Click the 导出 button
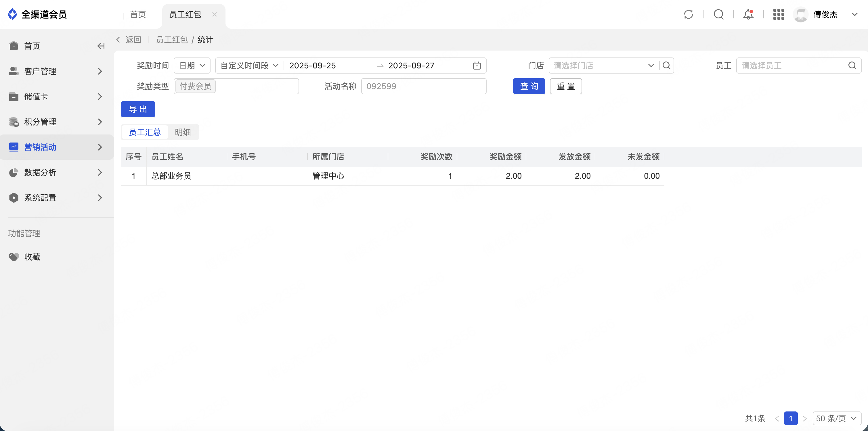868x431 pixels. pos(138,109)
